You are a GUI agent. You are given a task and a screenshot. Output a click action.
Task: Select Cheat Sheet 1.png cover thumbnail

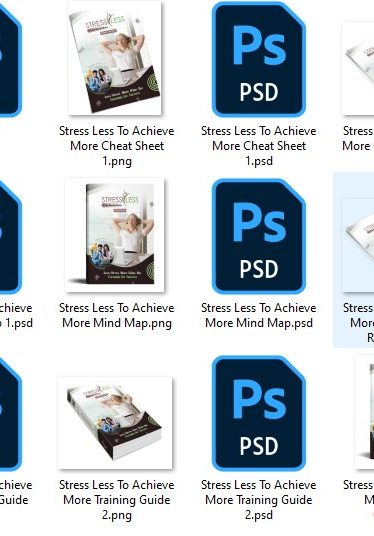pos(115,58)
